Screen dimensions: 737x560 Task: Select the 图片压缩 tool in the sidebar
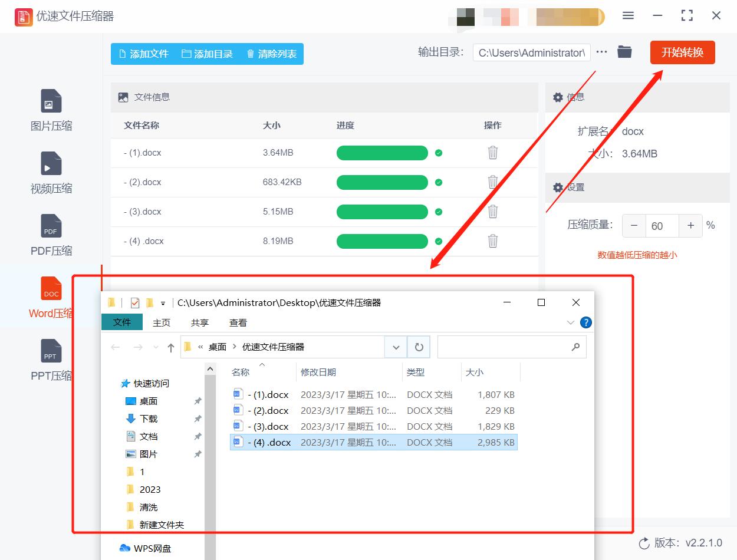point(51,111)
